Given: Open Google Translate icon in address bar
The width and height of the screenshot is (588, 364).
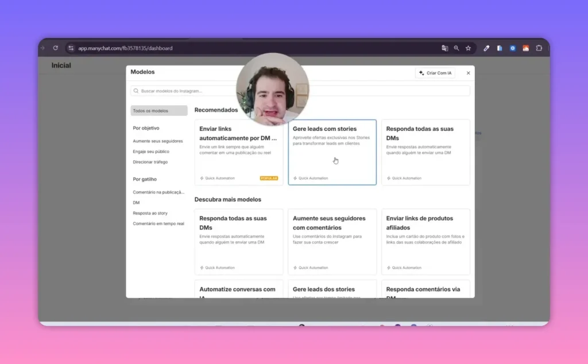Looking at the screenshot, I should [445, 48].
